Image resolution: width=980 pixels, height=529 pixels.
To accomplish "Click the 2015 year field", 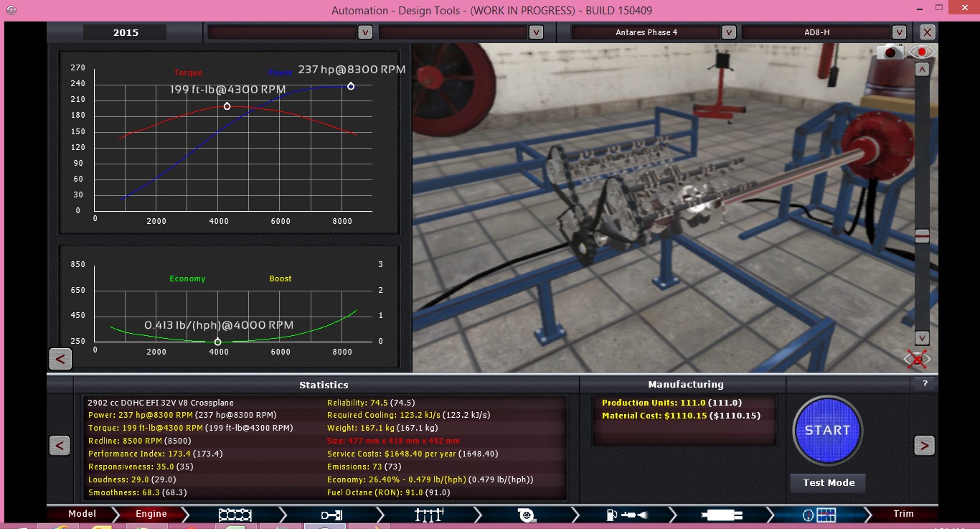I will pyautogui.click(x=126, y=32).
